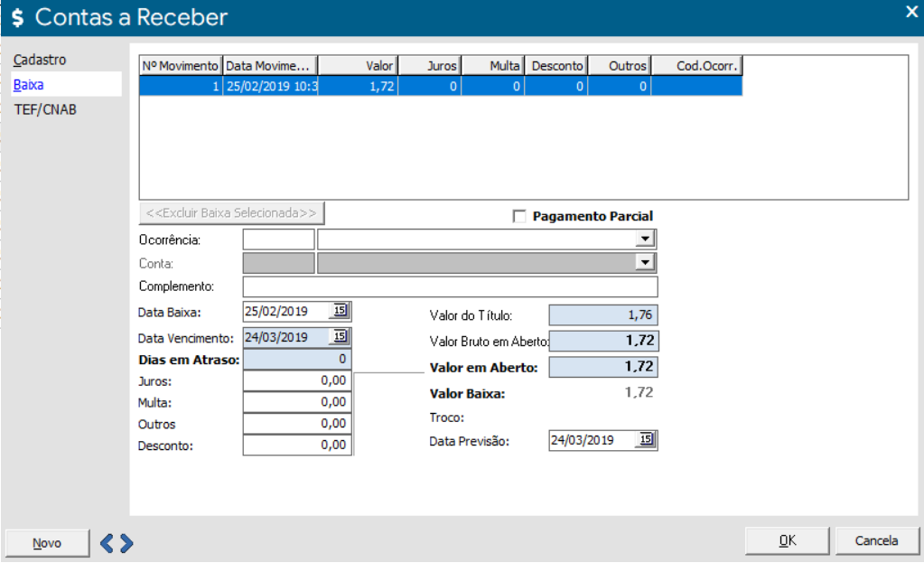
Task: Open calendar picker for Data Baixa
Action: point(341,311)
